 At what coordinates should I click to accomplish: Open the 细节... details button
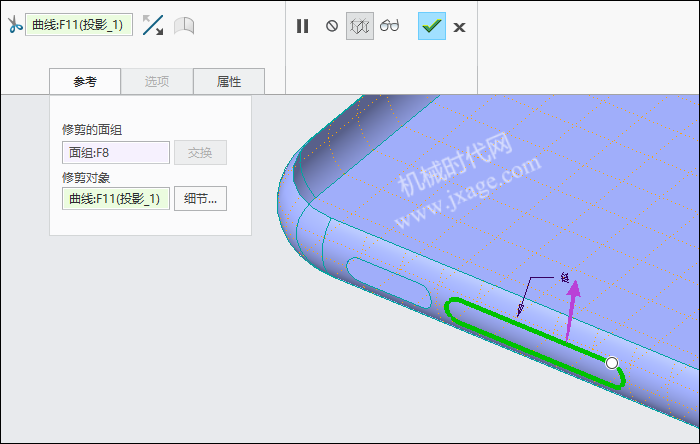(200, 199)
